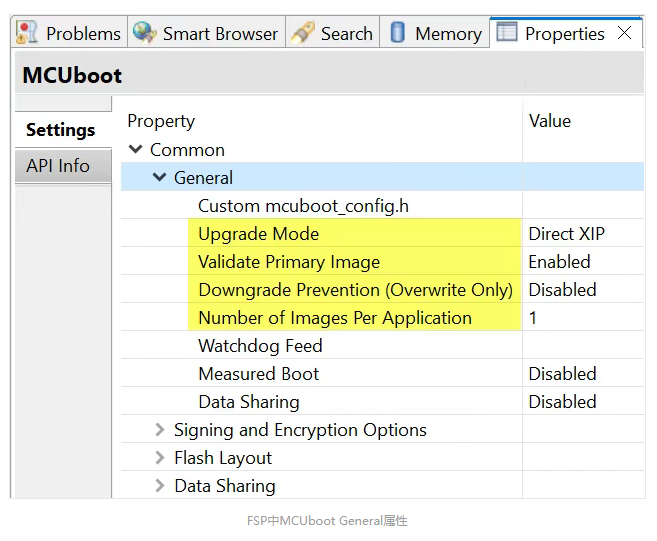Screen dimensions: 657x541
Task: Select the Properties tab label
Action: (x=565, y=34)
